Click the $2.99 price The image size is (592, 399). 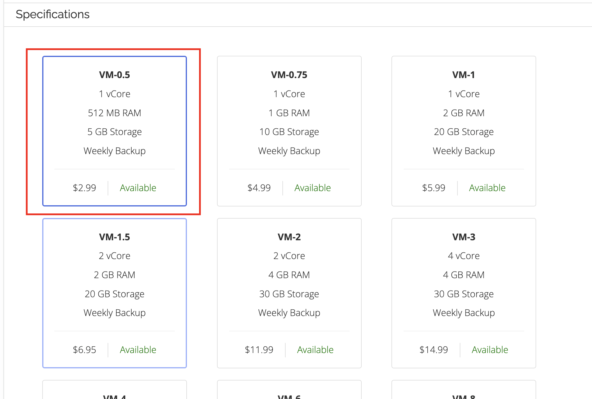pyautogui.click(x=84, y=188)
